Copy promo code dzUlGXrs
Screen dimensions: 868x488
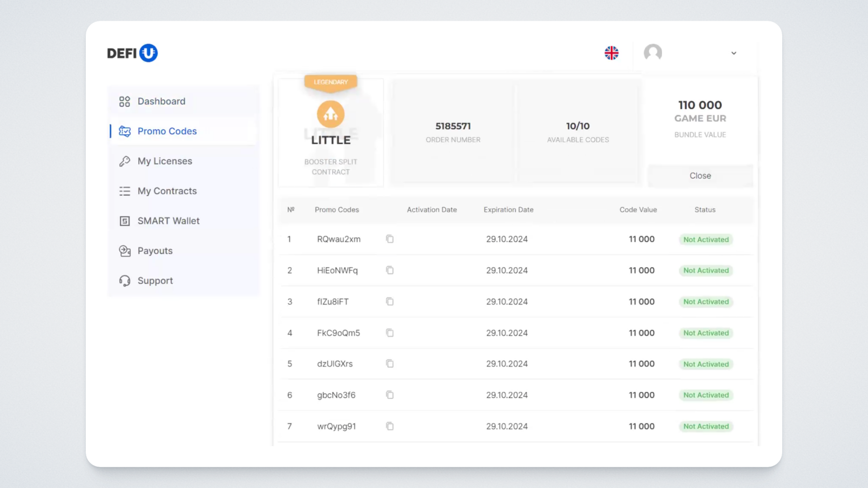pos(390,364)
